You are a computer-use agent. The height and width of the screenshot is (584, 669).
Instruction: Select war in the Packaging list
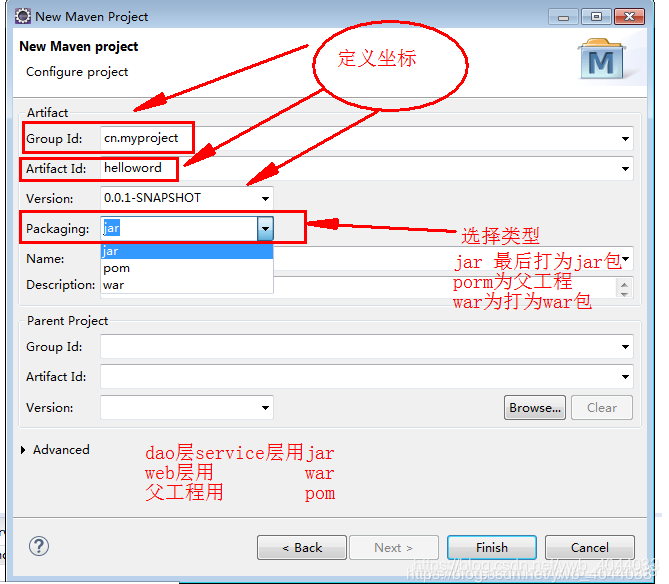click(x=187, y=285)
